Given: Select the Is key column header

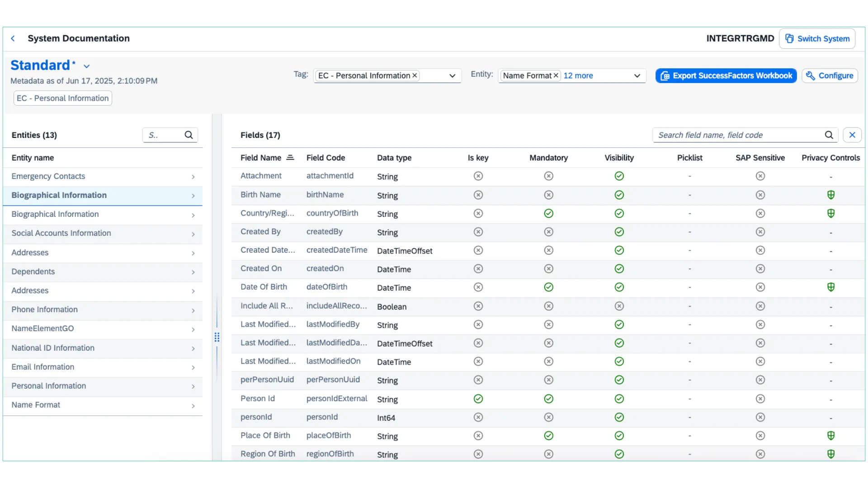Looking at the screenshot, I should tap(478, 158).
